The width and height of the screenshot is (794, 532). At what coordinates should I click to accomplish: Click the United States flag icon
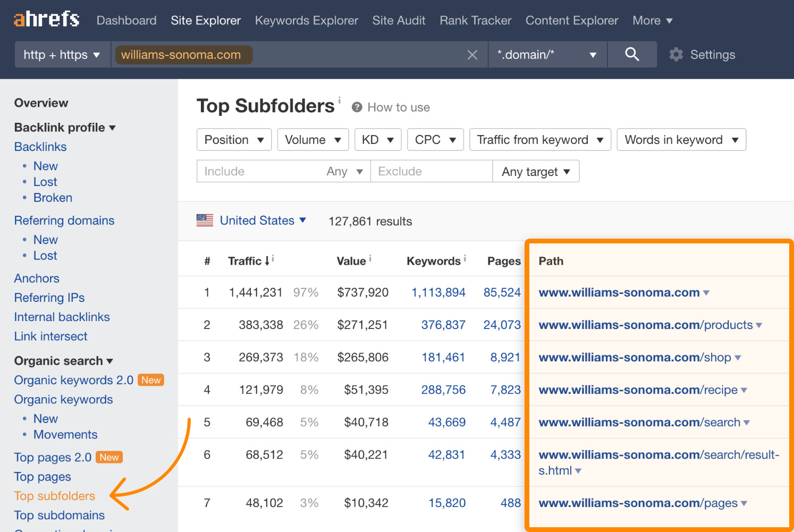pos(205,221)
